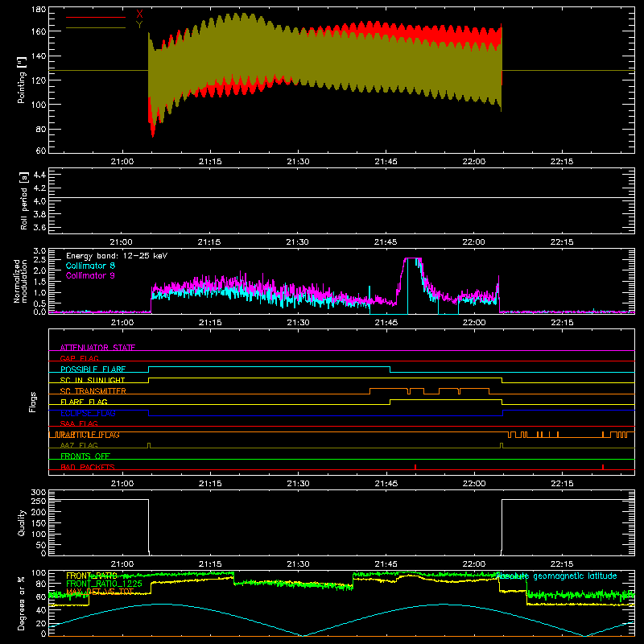Click the 21:45 label under the modulation plot
644x644 pixels.
click(386, 323)
